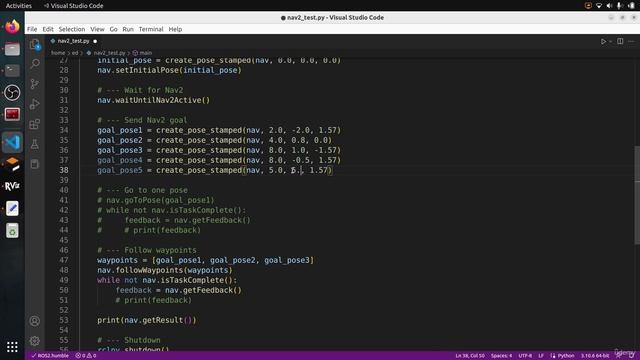
Task: Click the editor vertical scrollbar thumb
Action: coord(637,195)
